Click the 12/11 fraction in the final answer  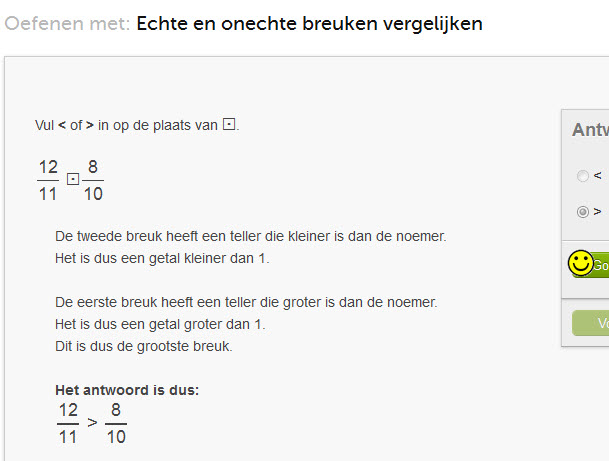(x=68, y=423)
